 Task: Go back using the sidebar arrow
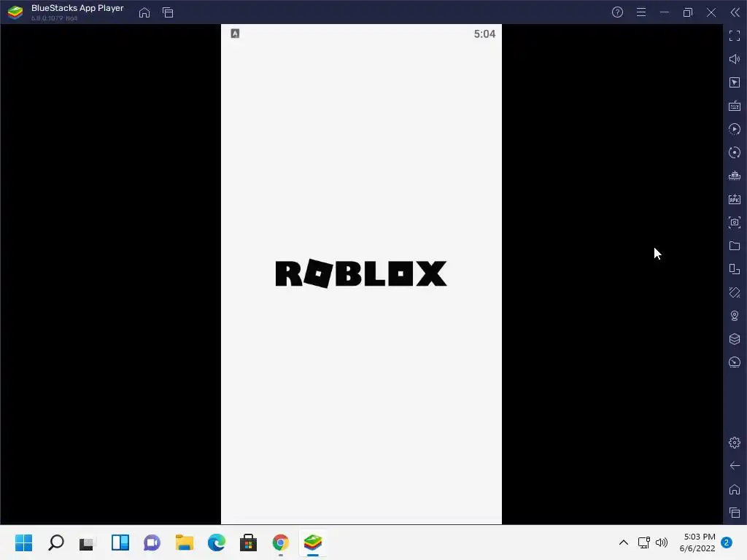(735, 466)
